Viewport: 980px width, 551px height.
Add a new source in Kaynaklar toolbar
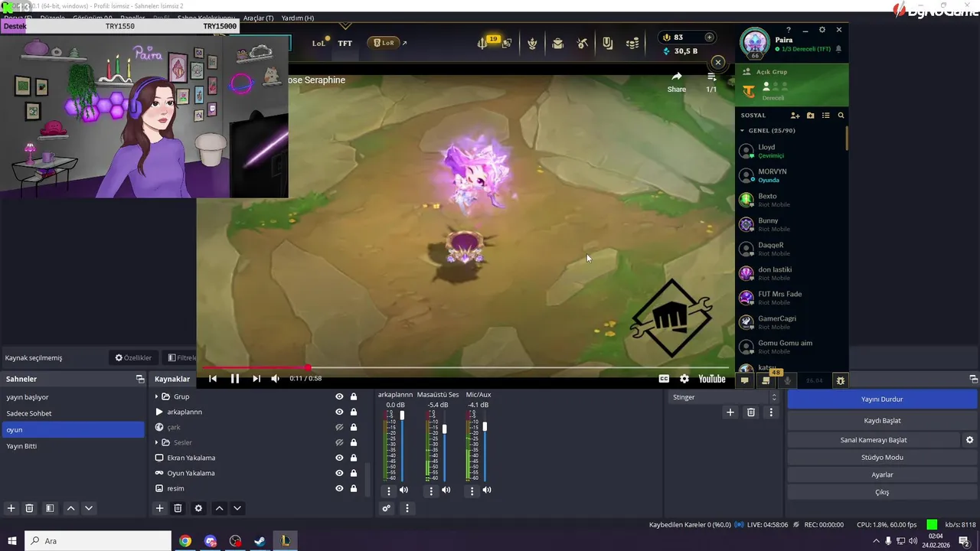[159, 508]
